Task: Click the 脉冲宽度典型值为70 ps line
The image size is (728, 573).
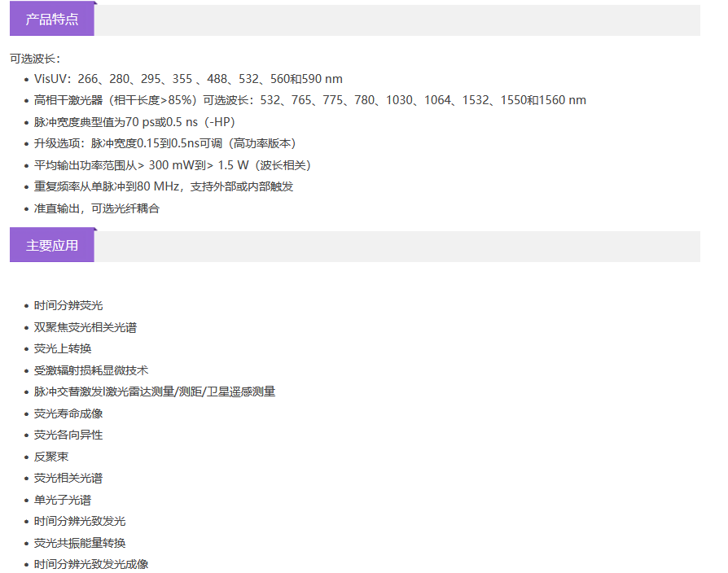Action: 134,122
